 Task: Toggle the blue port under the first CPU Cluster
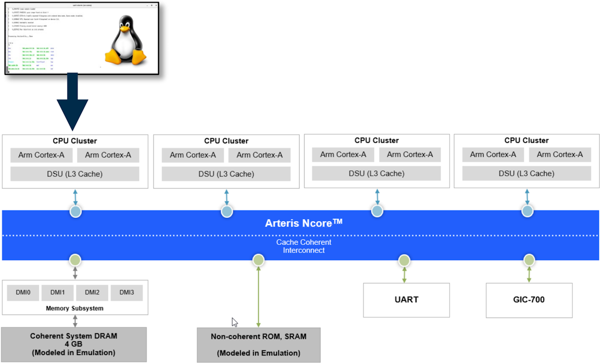coord(75,210)
